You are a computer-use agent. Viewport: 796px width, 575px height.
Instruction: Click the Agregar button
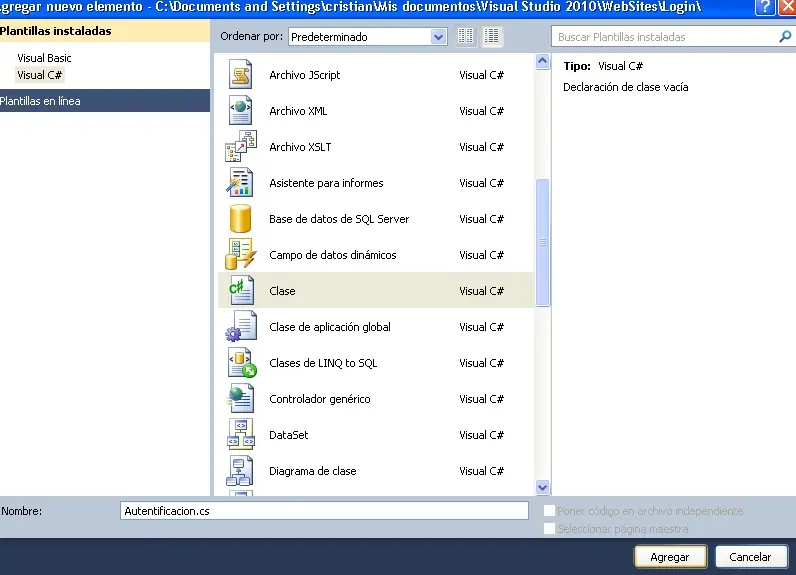670,557
